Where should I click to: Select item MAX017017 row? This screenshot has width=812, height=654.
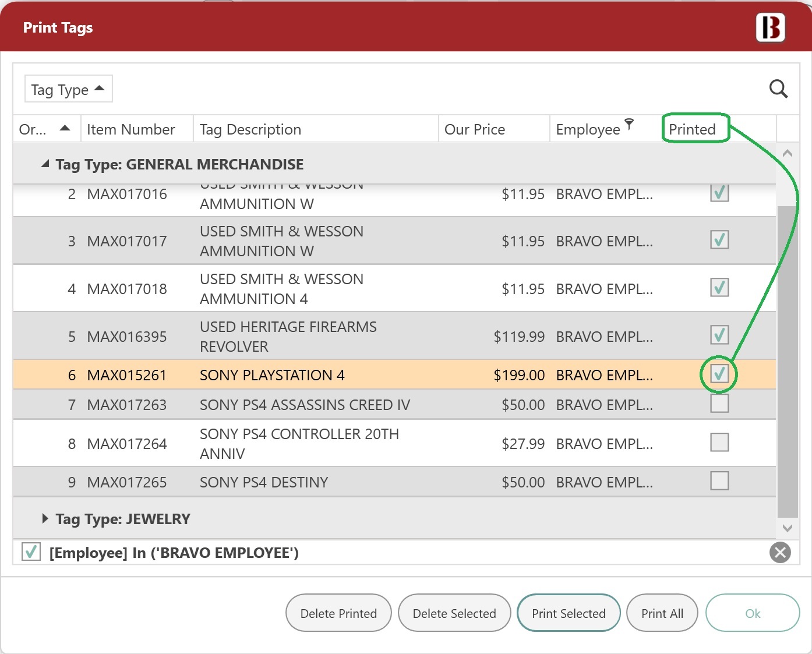tap(394, 241)
